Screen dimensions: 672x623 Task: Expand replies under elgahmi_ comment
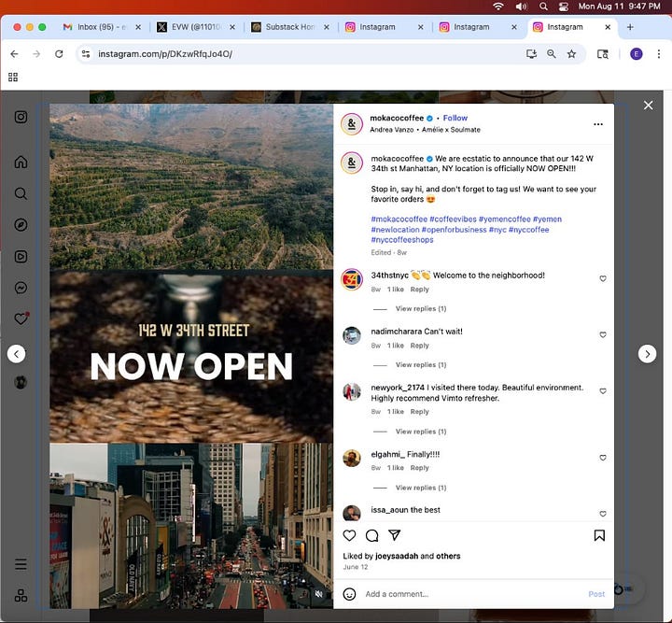coord(420,488)
